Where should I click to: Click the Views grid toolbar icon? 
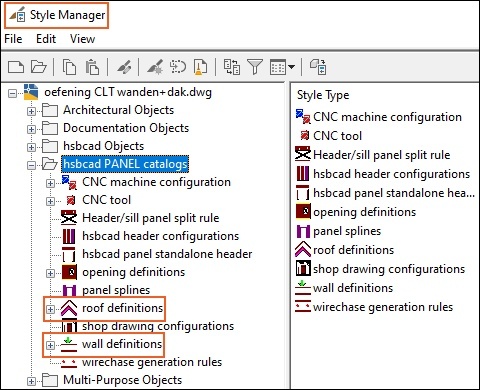pyautogui.click(x=278, y=67)
